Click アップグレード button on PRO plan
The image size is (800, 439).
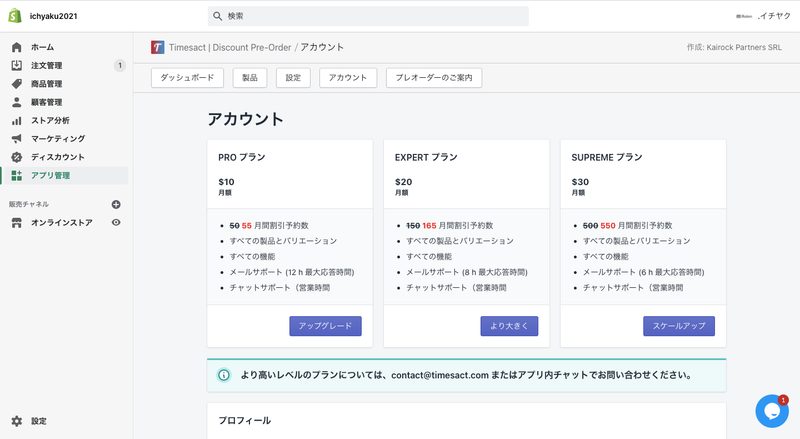pyautogui.click(x=326, y=326)
